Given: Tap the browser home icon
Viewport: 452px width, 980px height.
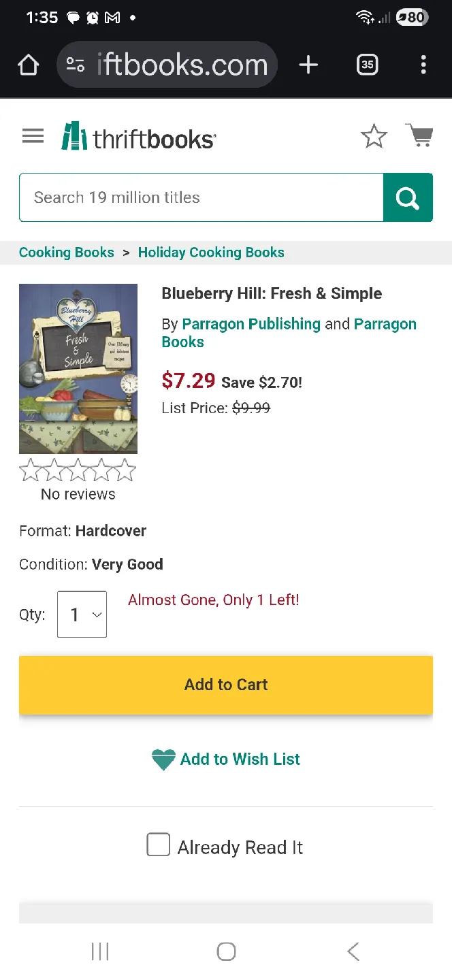Looking at the screenshot, I should [28, 65].
